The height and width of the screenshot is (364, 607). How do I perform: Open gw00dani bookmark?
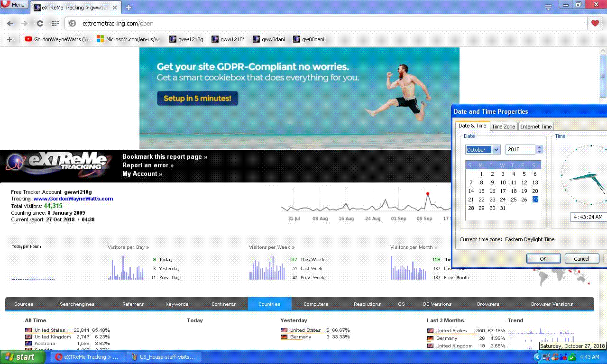(309, 39)
